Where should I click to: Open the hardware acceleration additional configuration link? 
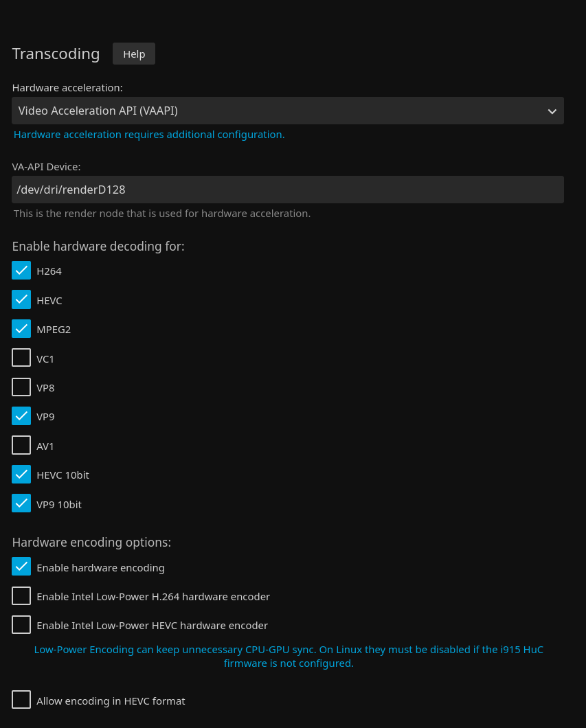tap(149, 135)
